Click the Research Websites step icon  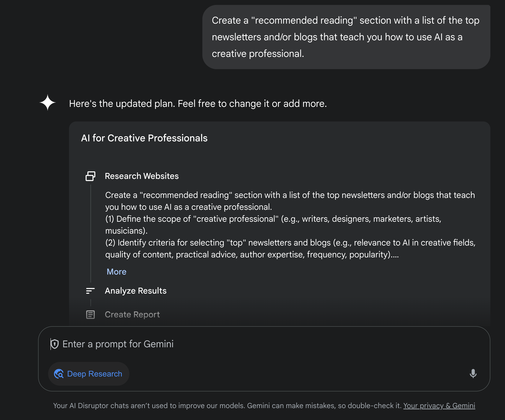[90, 176]
